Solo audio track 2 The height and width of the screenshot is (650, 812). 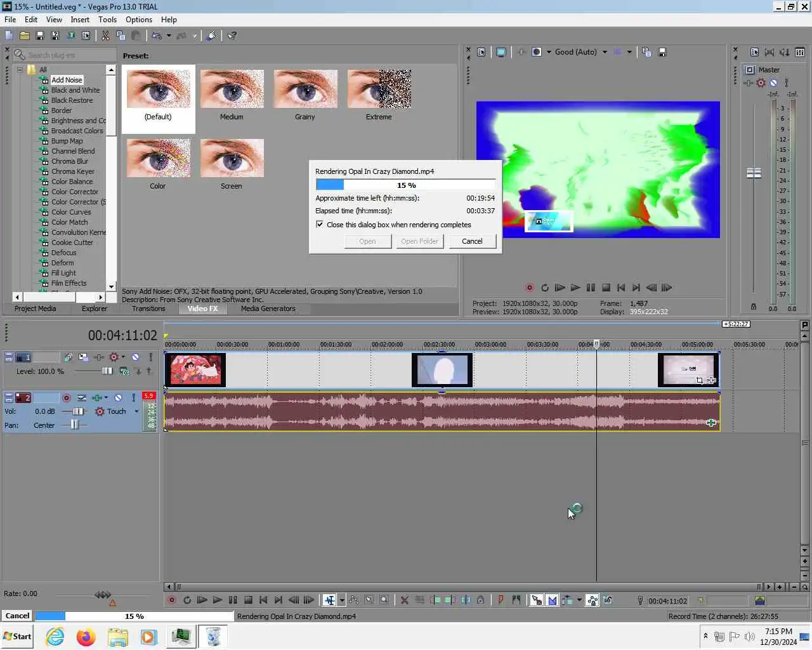tap(133, 398)
